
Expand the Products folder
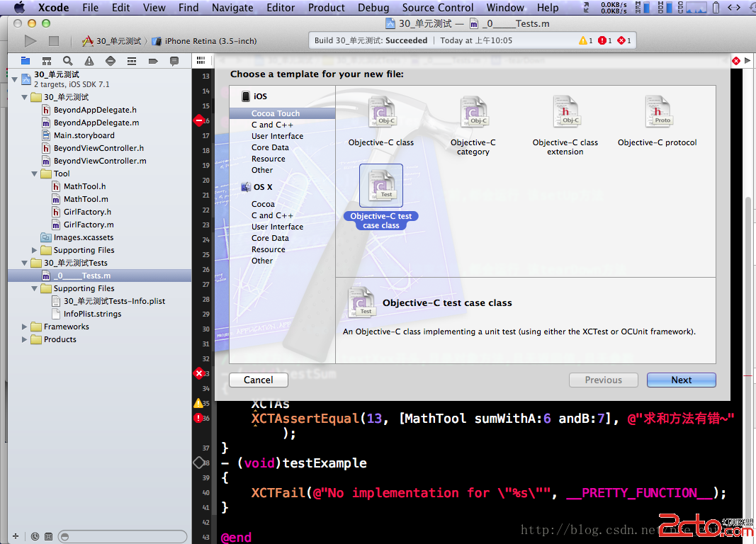click(x=26, y=339)
